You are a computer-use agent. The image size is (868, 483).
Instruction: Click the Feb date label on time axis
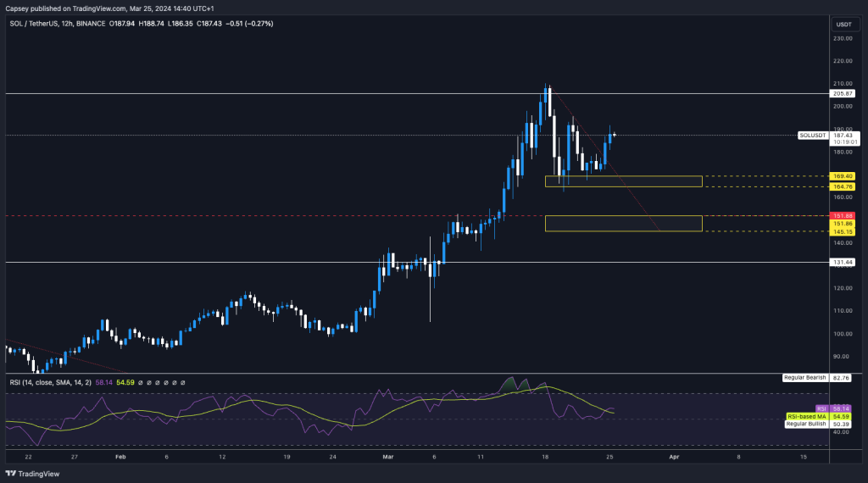click(120, 457)
